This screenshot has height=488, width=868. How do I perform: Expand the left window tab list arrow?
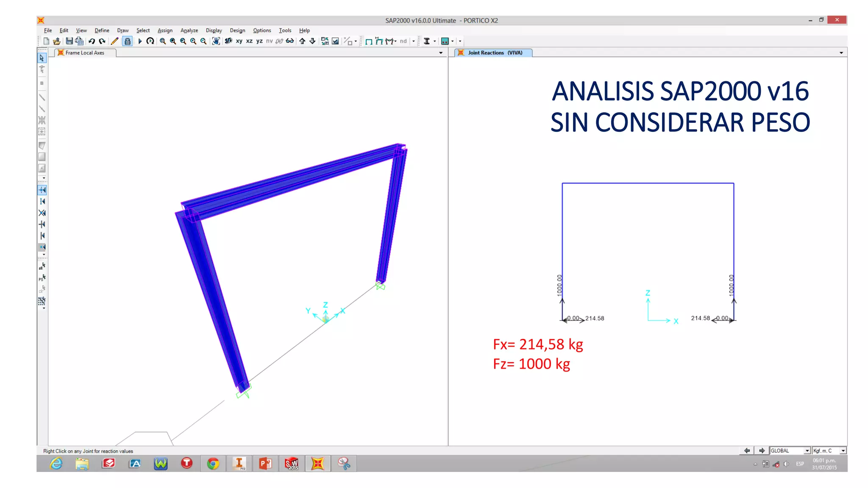(x=441, y=53)
